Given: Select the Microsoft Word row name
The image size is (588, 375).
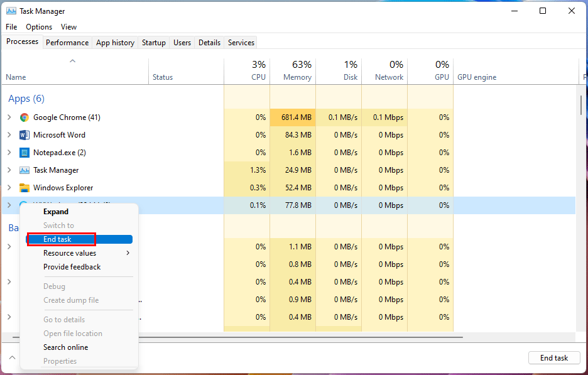Looking at the screenshot, I should point(59,135).
